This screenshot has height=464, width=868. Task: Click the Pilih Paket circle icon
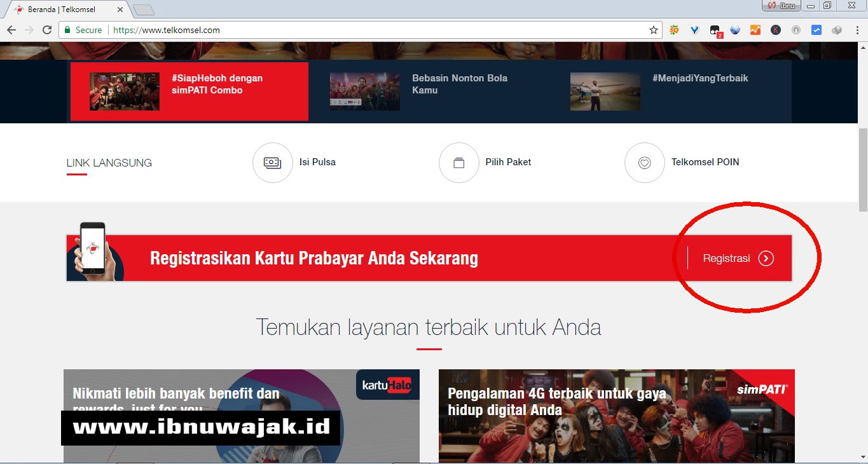click(x=458, y=163)
